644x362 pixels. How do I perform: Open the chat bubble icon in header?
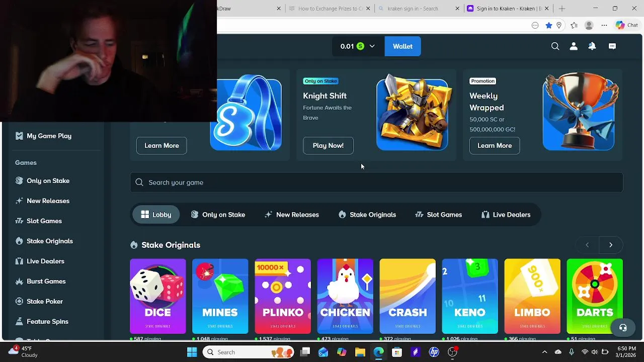pos(612,46)
